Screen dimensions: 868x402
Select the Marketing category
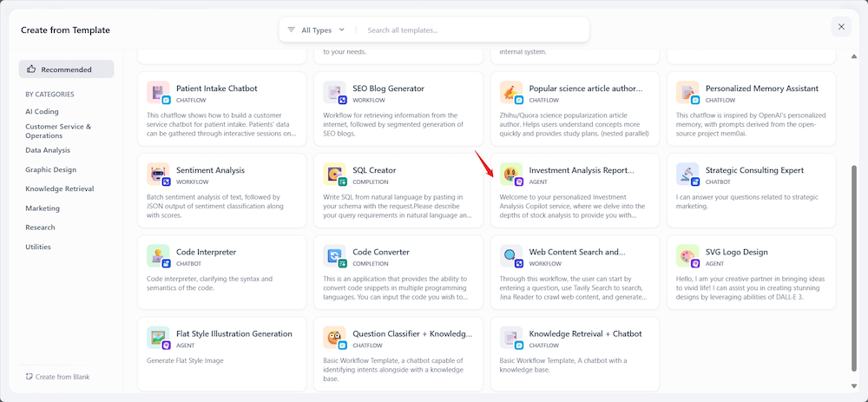pyautogui.click(x=43, y=208)
